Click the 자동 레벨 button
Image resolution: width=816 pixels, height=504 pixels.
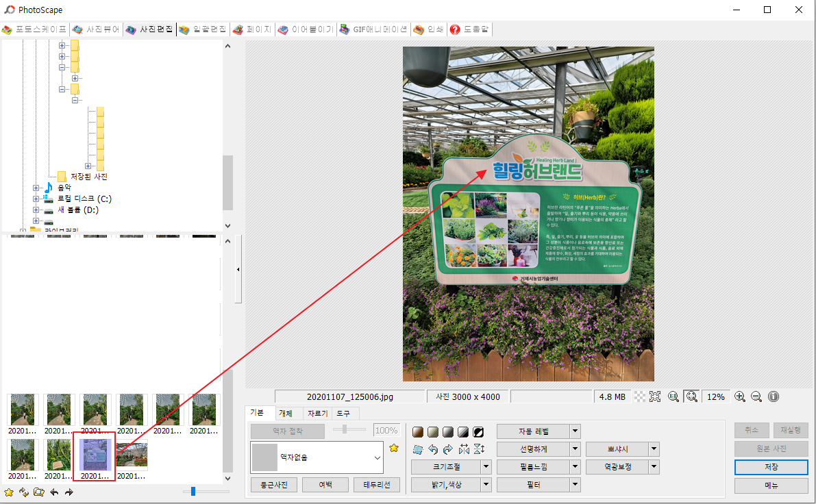(x=534, y=431)
